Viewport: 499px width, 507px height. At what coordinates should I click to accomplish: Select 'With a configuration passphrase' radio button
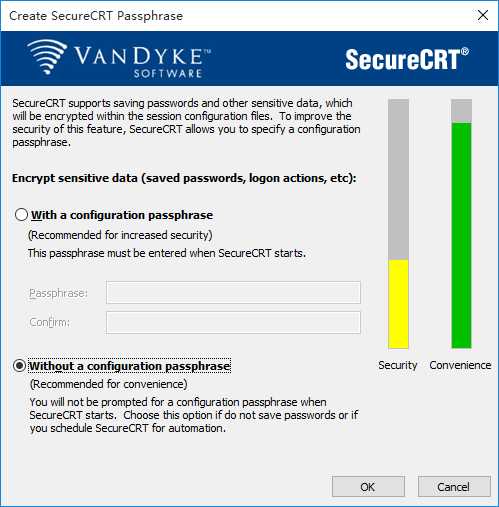[x=21, y=215]
